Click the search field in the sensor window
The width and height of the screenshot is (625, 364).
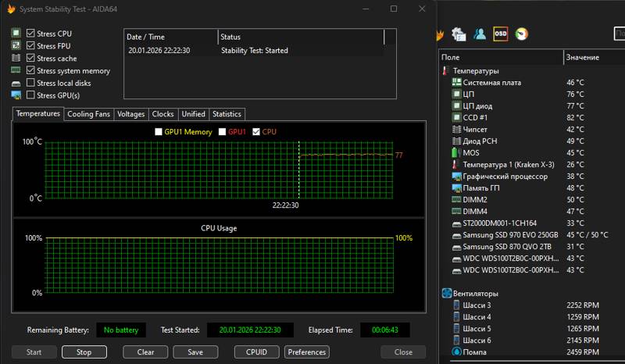coord(617,34)
